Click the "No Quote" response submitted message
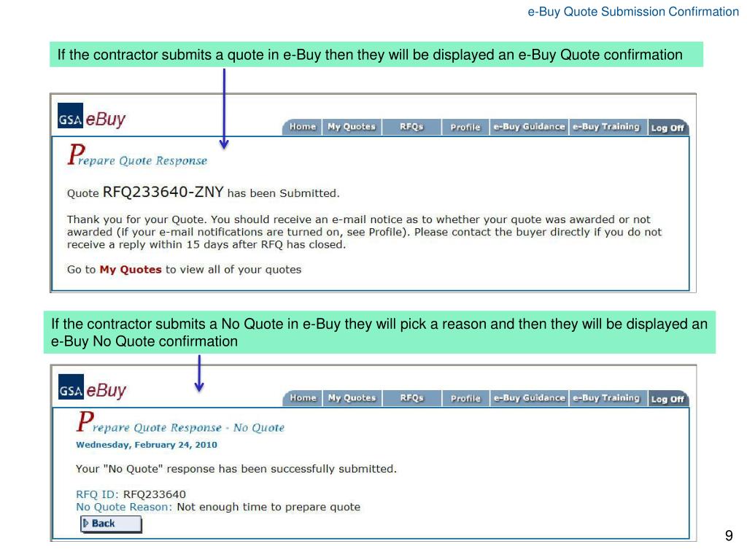Image resolution: width=747 pixels, height=560 pixels. (x=236, y=469)
